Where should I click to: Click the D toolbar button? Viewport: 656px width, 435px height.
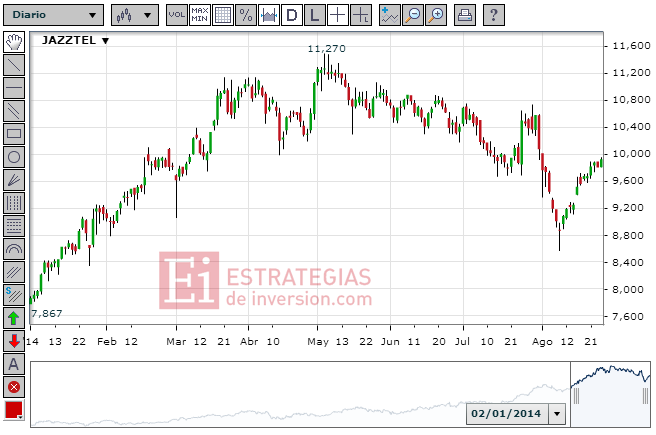coord(292,15)
